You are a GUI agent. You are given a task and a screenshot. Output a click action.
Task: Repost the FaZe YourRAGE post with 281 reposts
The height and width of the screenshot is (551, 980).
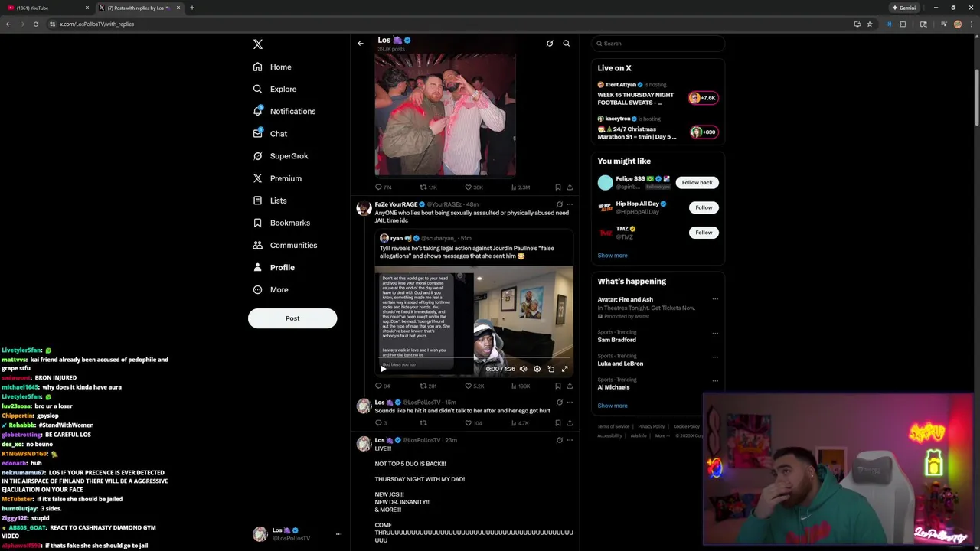pos(427,386)
